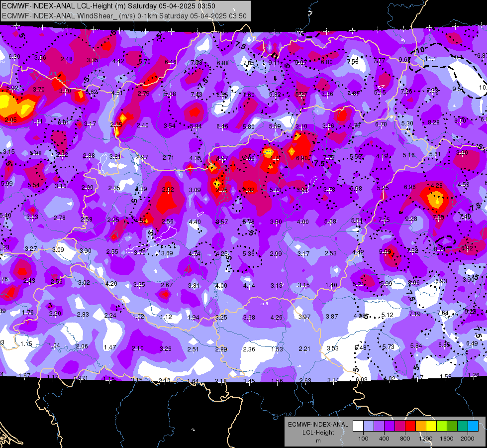This screenshot has height=448, width=487.
Task: Click the lime green legend swatch
Action: click(442, 426)
